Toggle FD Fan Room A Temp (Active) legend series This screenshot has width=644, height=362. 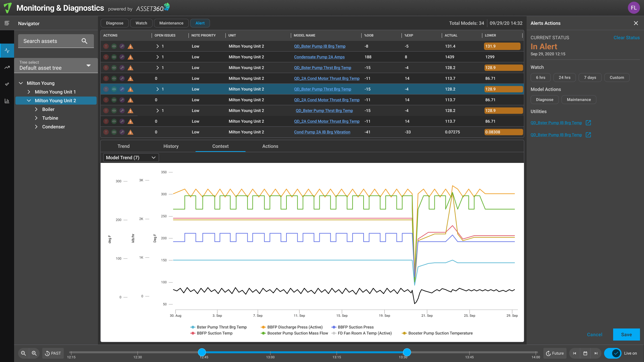[361, 333]
